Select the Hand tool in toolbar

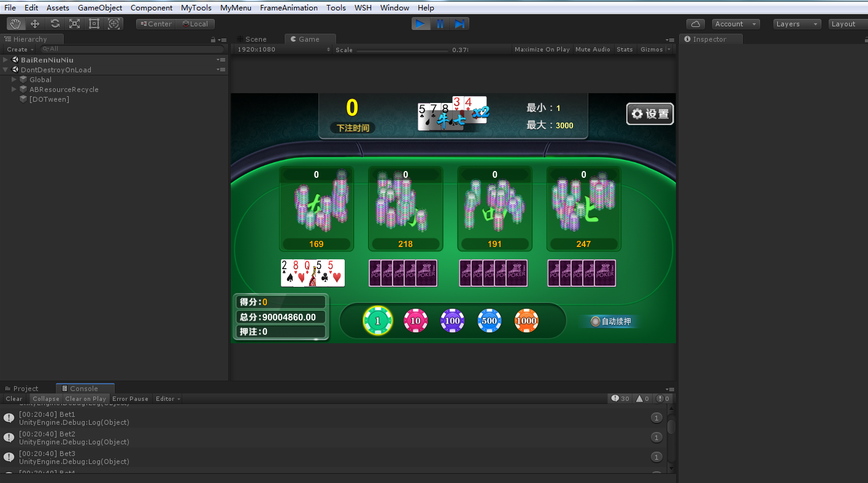15,24
